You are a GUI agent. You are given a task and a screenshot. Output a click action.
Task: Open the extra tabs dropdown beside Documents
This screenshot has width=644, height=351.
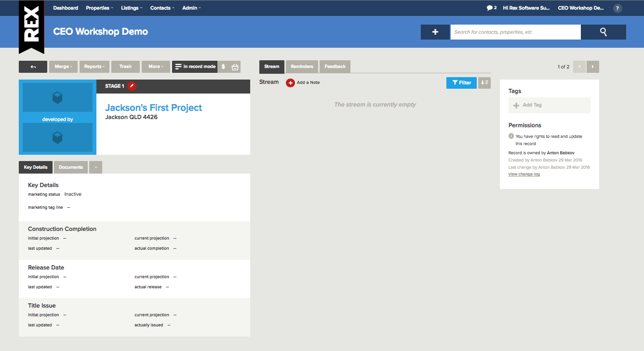click(95, 167)
